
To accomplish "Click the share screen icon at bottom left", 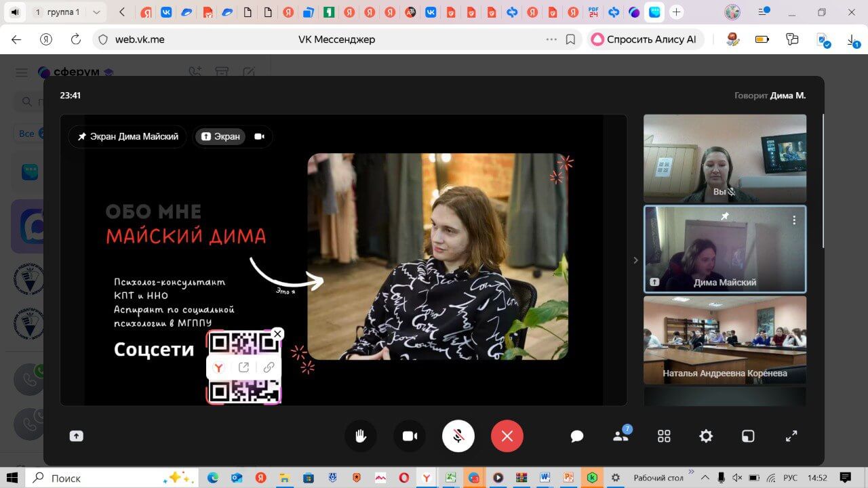I will click(x=77, y=436).
